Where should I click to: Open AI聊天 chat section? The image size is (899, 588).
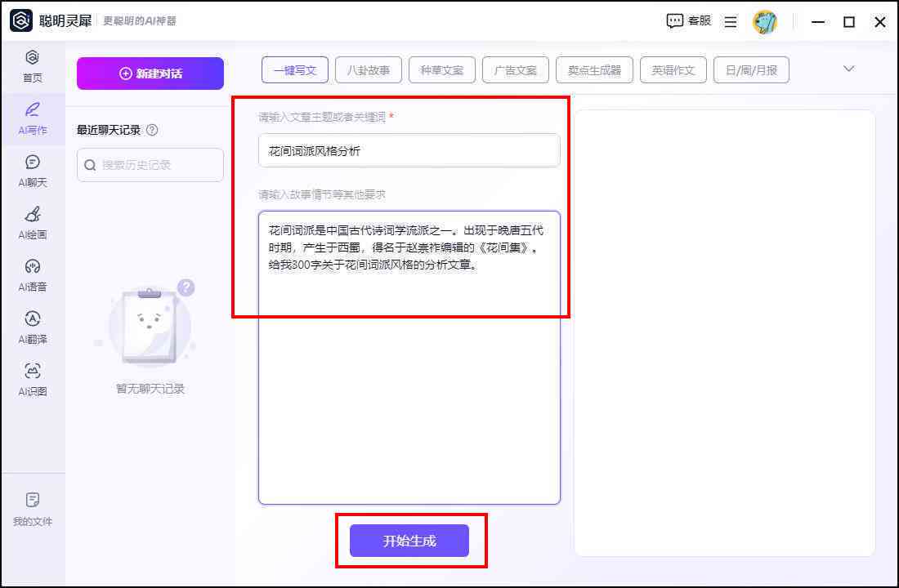[x=32, y=171]
